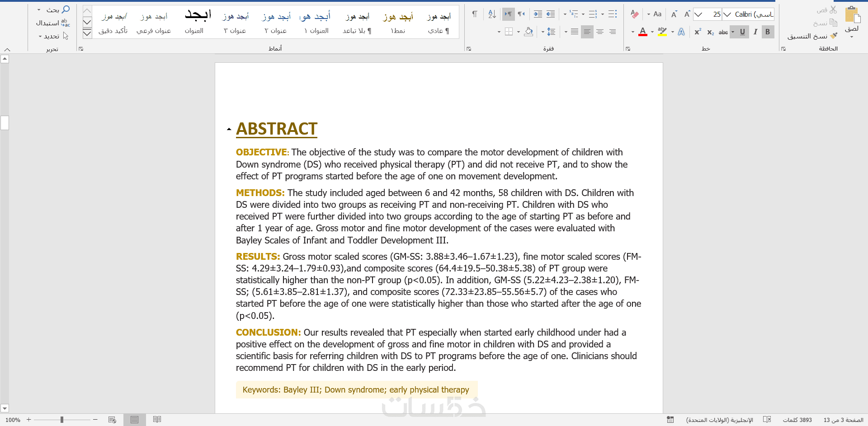Screen dimensions: 868x426
Task: Sort text with the A-Z sort icon
Action: coord(492,14)
